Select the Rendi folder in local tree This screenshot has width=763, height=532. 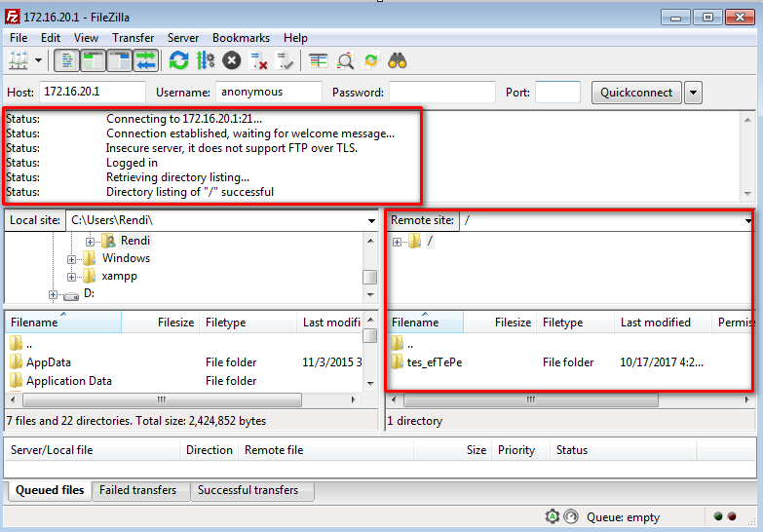click(x=135, y=241)
